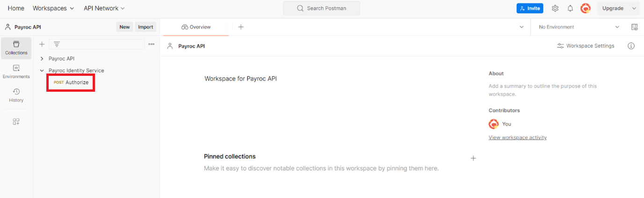The height and width of the screenshot is (198, 644).
Task: Click the Import button
Action: coord(145,27)
